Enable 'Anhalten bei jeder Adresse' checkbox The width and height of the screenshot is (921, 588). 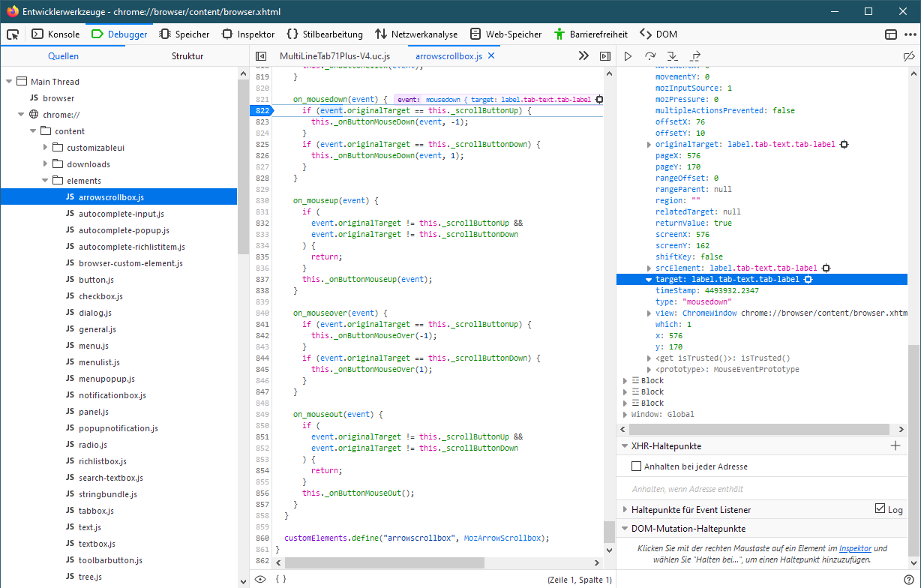pos(637,466)
